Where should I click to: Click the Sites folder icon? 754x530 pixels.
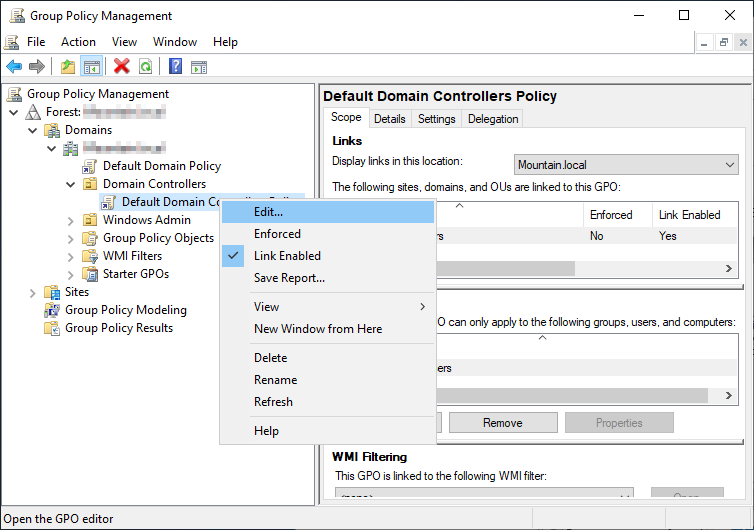(x=52, y=292)
